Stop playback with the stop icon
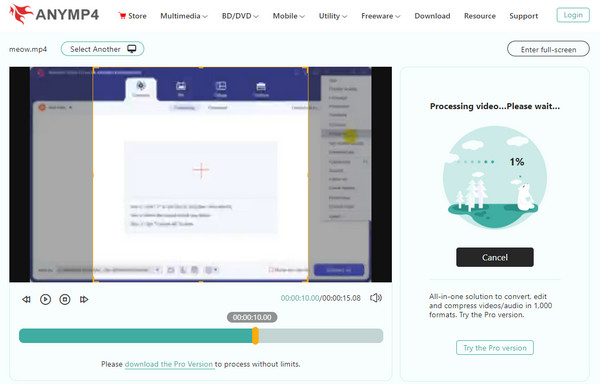The image size is (600, 384). 65,299
